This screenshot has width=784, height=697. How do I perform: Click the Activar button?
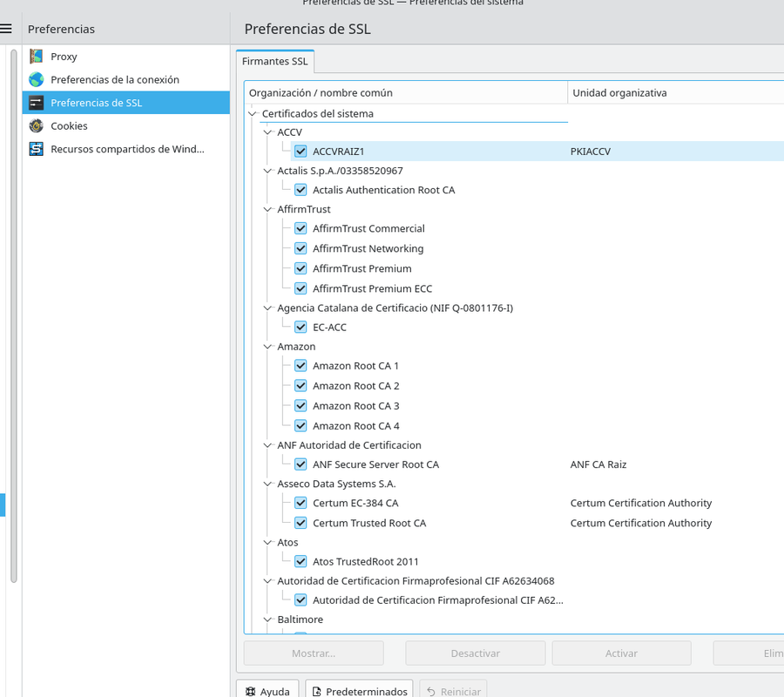tap(621, 653)
